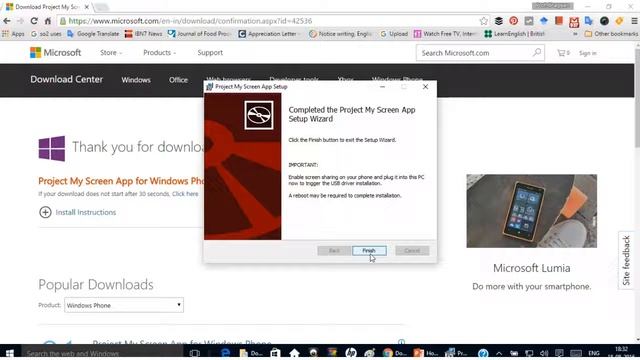Image resolution: width=640 pixels, height=360 pixels.
Task: Open the Support menu item
Action: pyautogui.click(x=210, y=53)
